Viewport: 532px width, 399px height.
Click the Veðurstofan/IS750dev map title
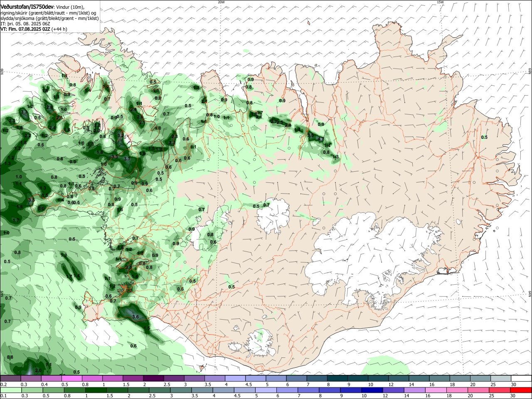pos(27,7)
